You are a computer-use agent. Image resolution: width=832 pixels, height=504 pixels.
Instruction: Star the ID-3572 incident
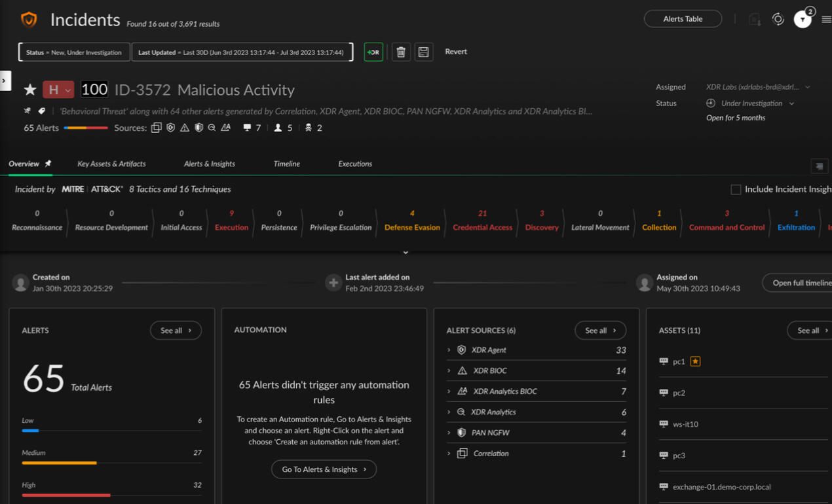click(x=30, y=90)
